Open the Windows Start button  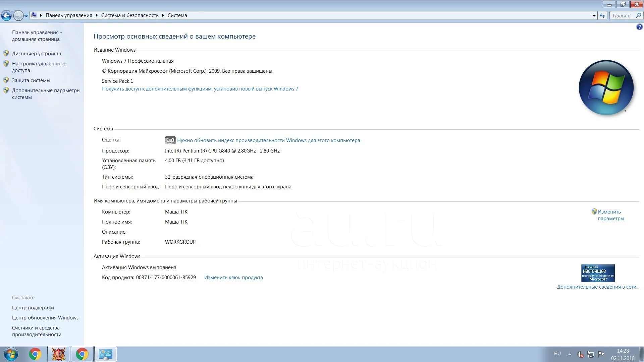(11, 354)
